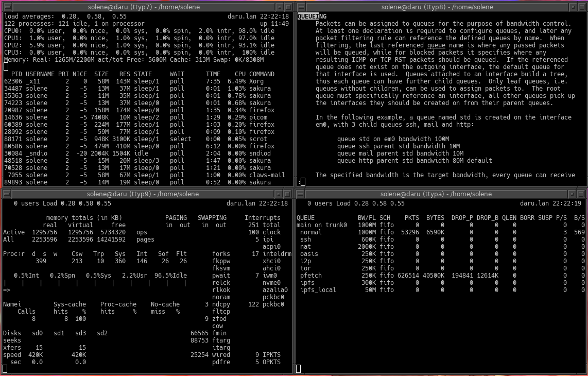Click the highlighted QUEUEING heading in man page
The image size is (588, 376).
(x=308, y=16)
